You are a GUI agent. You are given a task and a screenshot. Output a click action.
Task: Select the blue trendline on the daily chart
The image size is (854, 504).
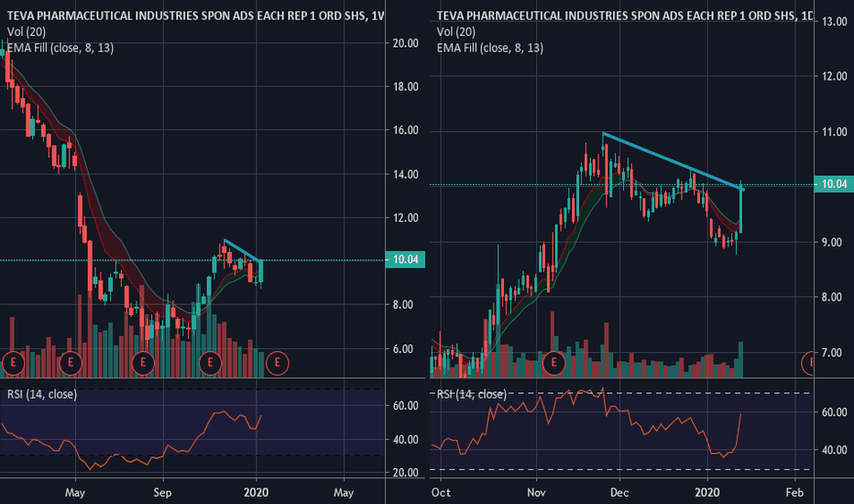click(673, 161)
